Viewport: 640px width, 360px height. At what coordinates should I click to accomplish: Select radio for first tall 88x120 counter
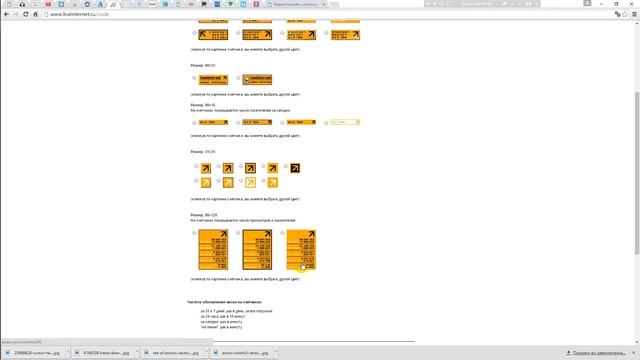tap(194, 233)
